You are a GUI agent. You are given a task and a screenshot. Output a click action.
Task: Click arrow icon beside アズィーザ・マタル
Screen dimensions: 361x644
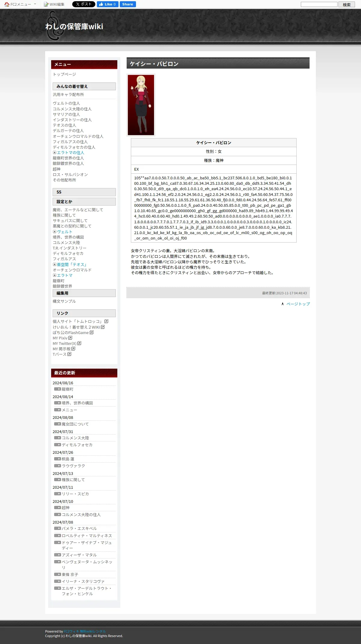[57, 555]
